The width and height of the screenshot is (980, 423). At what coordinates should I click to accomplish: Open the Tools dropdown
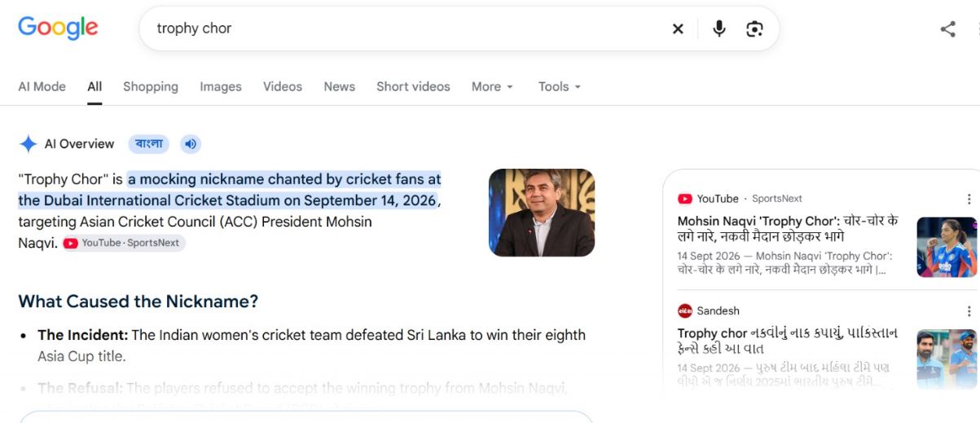pos(560,86)
